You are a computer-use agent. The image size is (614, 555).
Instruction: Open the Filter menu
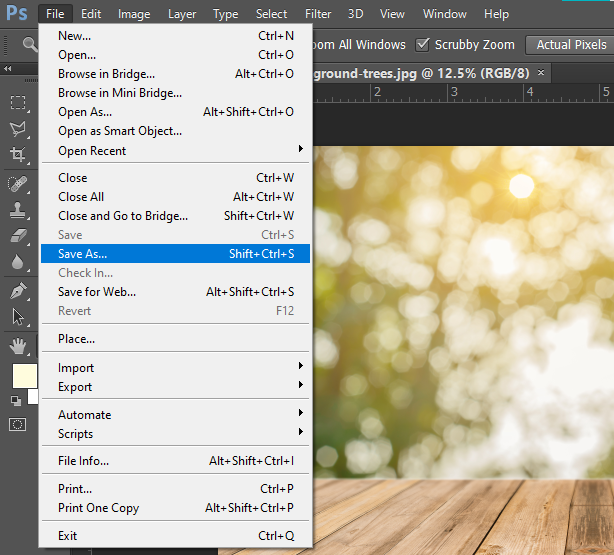tap(318, 14)
